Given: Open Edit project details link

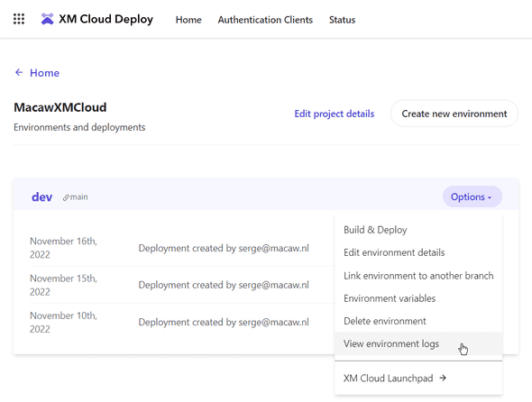Looking at the screenshot, I should (x=335, y=114).
